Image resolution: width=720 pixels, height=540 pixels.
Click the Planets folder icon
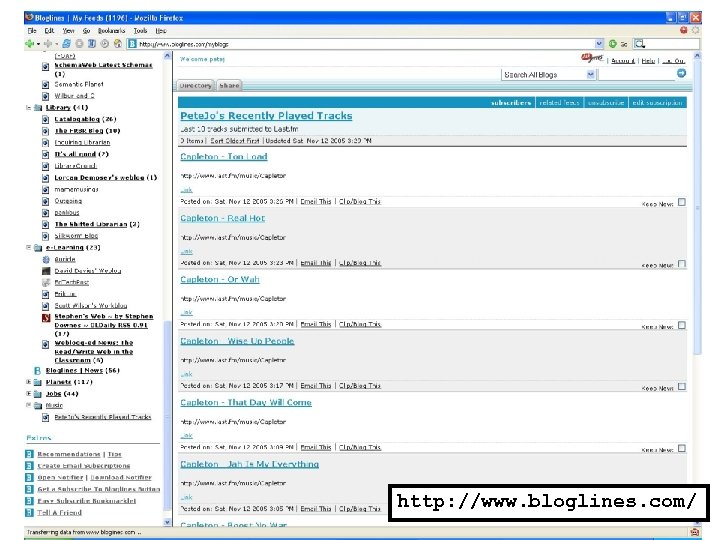(x=38, y=382)
